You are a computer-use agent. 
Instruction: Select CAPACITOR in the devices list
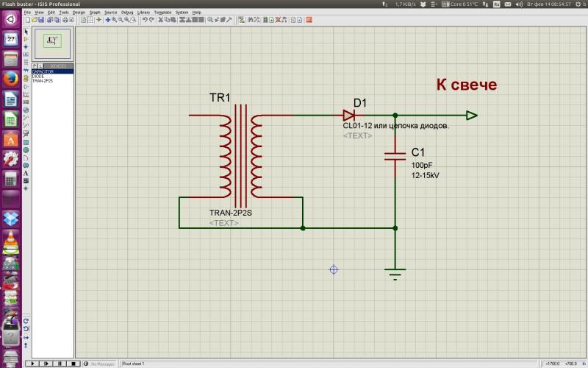pyautogui.click(x=43, y=71)
